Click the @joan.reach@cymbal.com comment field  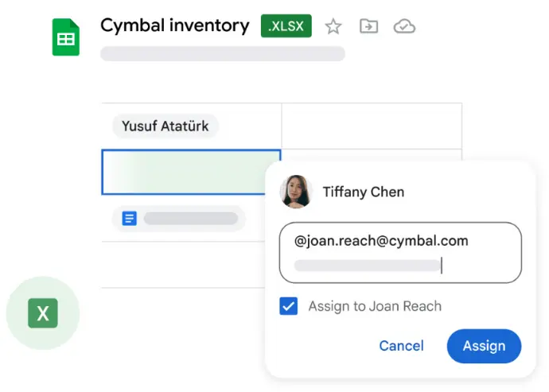tap(400, 253)
